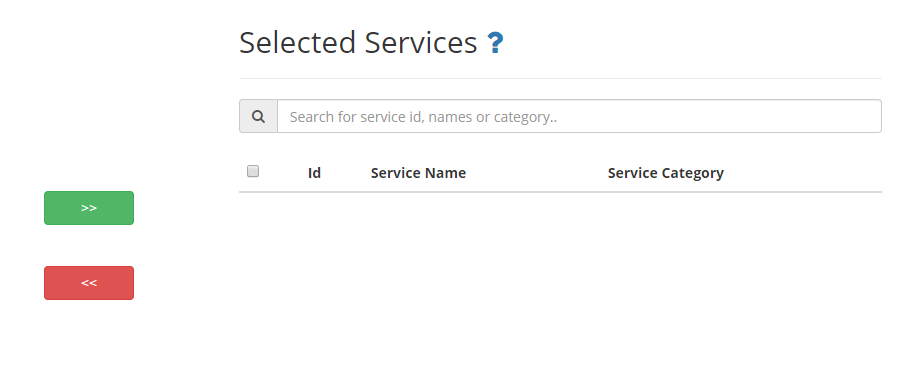The height and width of the screenshot is (375, 901).
Task: Click the magnifying glass search icon
Action: point(259,117)
